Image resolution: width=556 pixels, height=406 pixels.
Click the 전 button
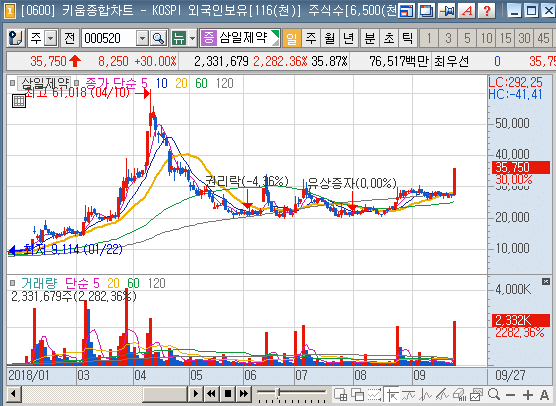point(70,38)
